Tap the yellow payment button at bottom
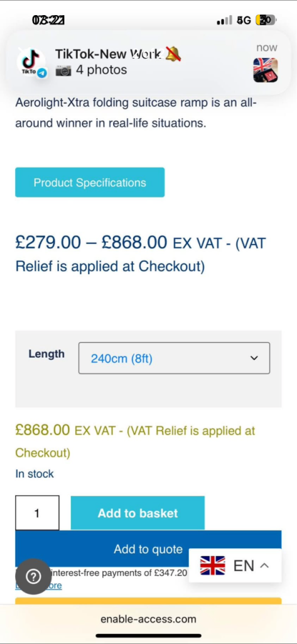Image resolution: width=297 pixels, height=644 pixels. point(148,601)
